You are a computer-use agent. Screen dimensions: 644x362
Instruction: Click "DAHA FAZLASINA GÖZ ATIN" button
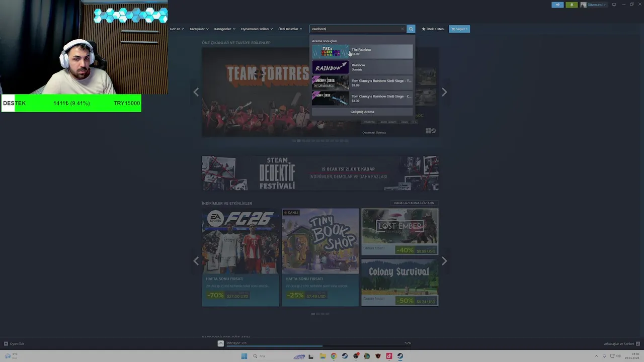[414, 203]
